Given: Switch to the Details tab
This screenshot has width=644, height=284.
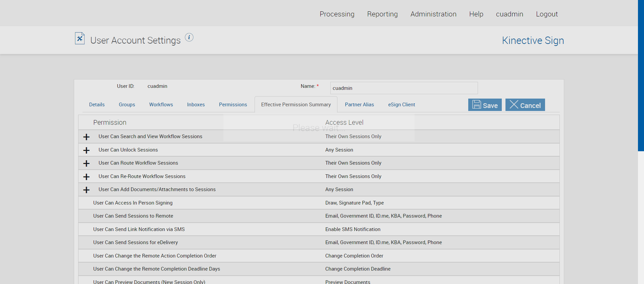Looking at the screenshot, I should tap(97, 105).
